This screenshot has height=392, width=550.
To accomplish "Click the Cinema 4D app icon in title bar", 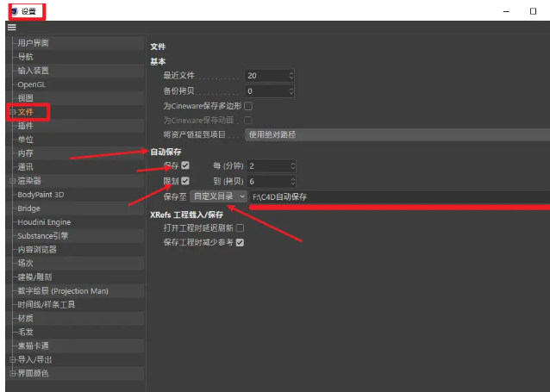I will [15, 11].
